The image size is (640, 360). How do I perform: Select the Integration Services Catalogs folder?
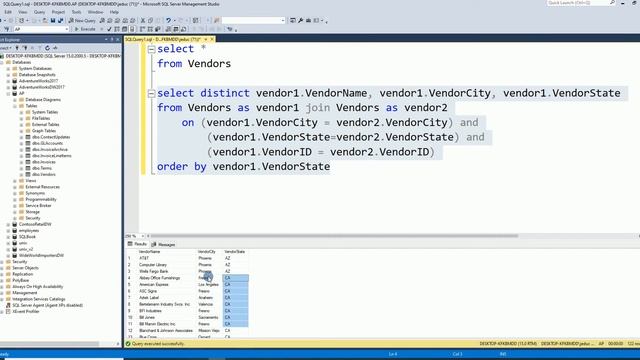(38, 299)
